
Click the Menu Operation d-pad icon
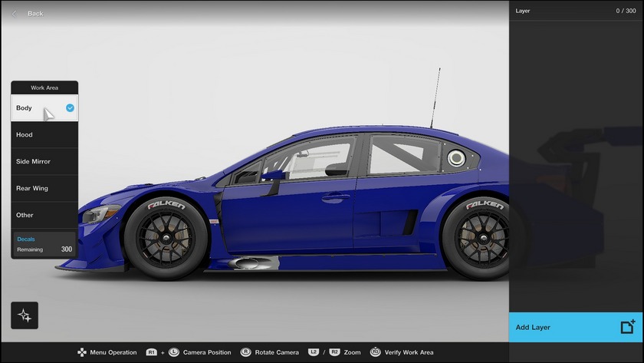pyautogui.click(x=82, y=352)
